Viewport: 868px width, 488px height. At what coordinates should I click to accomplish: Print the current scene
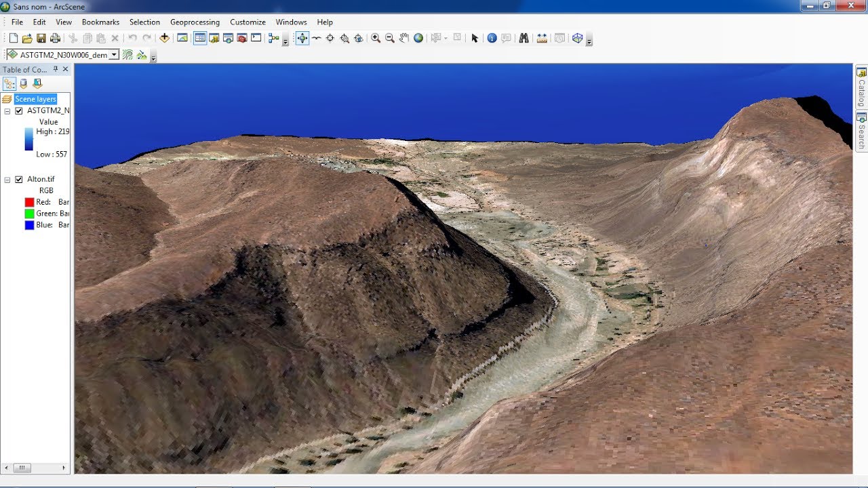[54, 39]
